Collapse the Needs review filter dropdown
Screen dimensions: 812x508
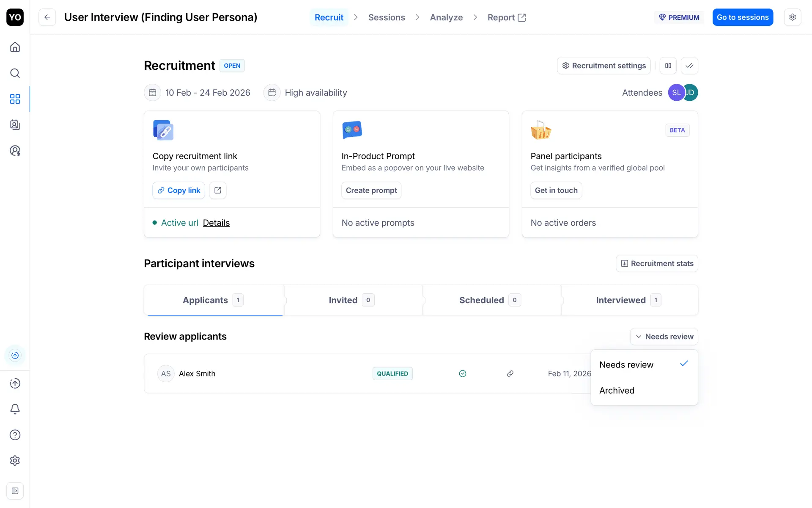click(x=664, y=337)
